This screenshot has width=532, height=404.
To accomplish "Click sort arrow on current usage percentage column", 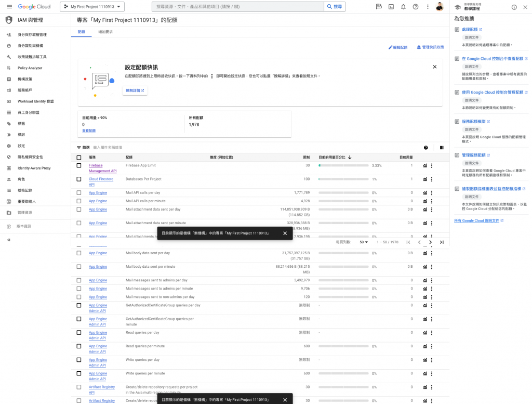I will point(350,157).
